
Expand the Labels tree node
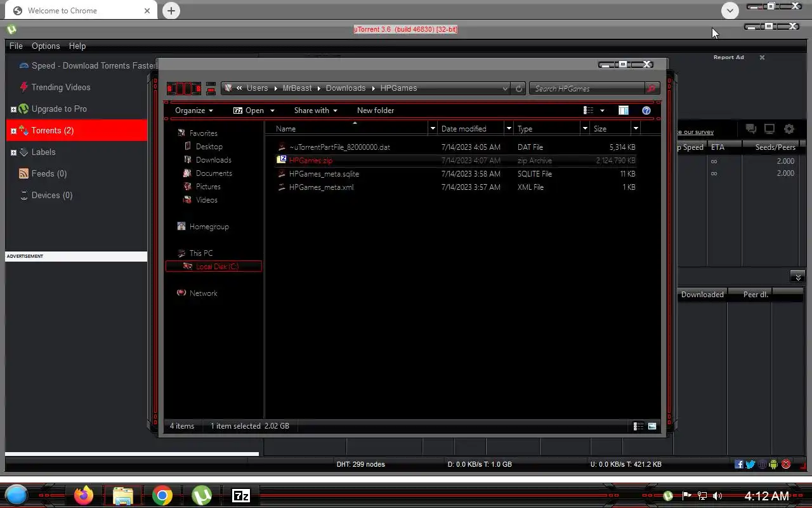(13, 152)
